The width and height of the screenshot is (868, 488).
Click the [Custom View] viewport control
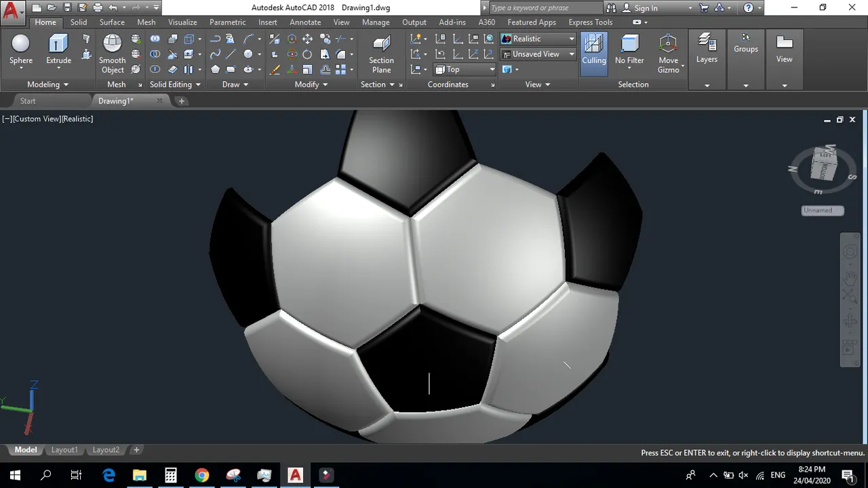(38, 119)
